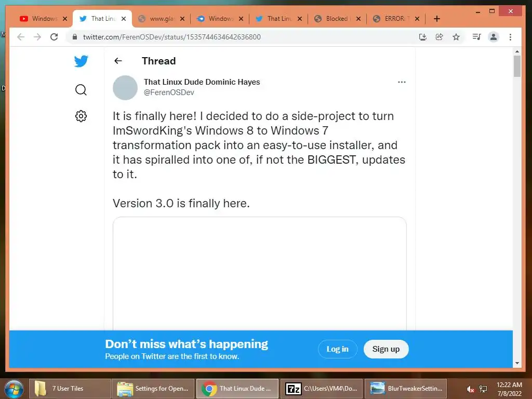Close the ERROR tab
This screenshot has width=532, height=399.
[417, 19]
